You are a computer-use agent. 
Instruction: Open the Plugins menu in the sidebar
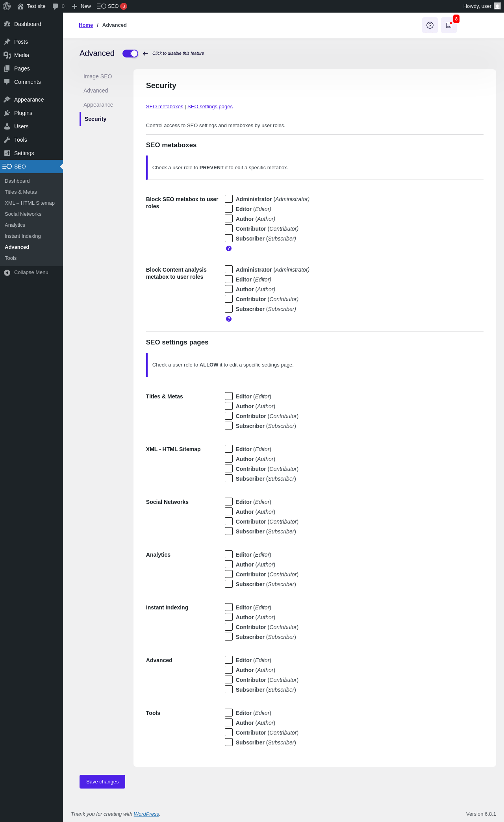23,113
